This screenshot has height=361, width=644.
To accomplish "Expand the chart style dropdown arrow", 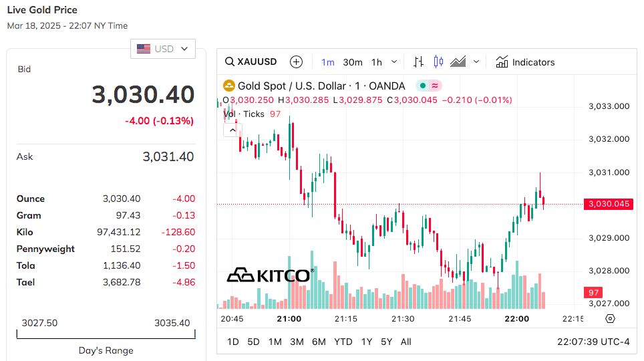I will [x=476, y=62].
